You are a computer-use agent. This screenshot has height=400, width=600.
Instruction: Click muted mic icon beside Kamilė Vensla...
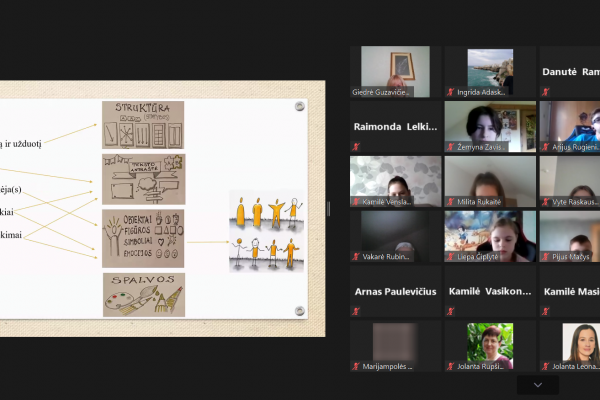(x=356, y=202)
